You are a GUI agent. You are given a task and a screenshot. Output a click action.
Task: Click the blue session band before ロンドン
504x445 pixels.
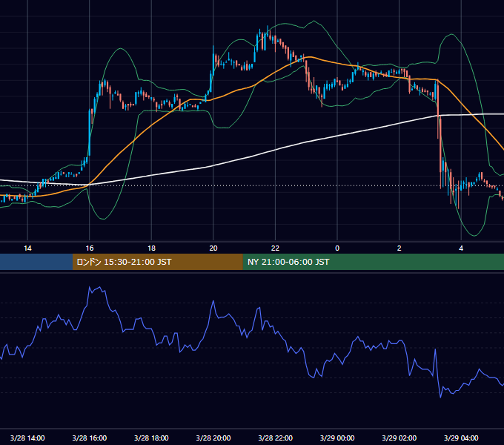pyautogui.click(x=36, y=262)
